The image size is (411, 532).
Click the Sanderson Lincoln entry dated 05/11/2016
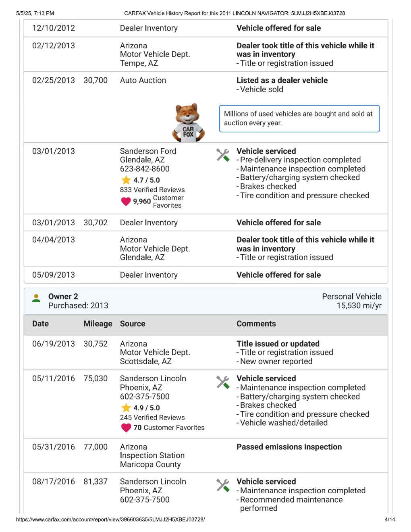click(x=153, y=378)
